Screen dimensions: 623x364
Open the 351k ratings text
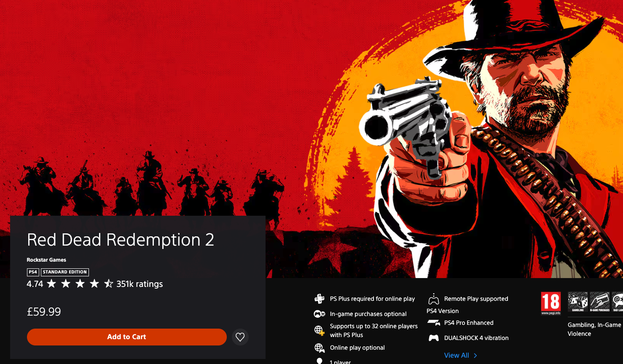[140, 284]
